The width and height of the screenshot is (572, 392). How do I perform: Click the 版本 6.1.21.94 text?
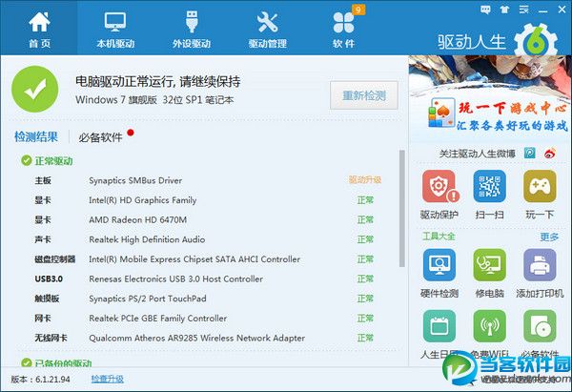click(40, 380)
